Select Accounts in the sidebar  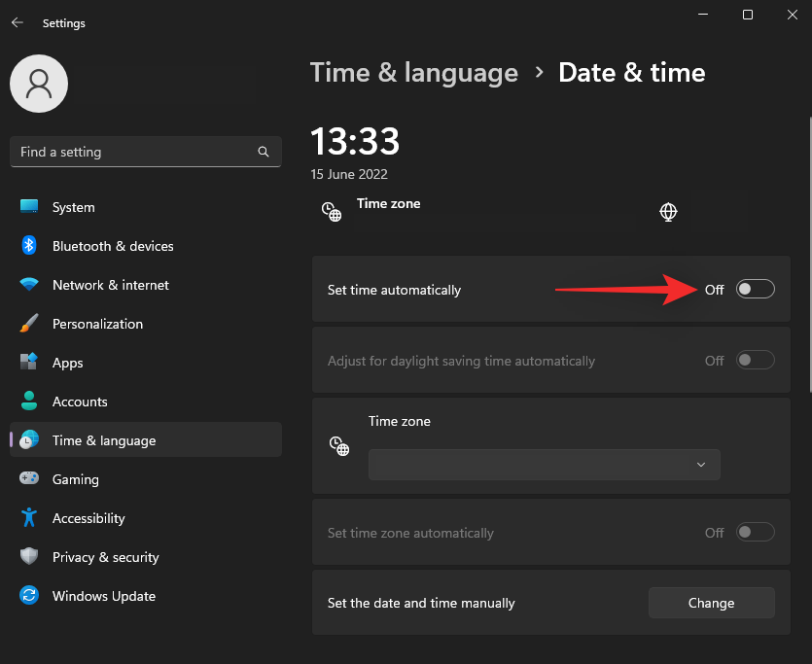(80, 402)
